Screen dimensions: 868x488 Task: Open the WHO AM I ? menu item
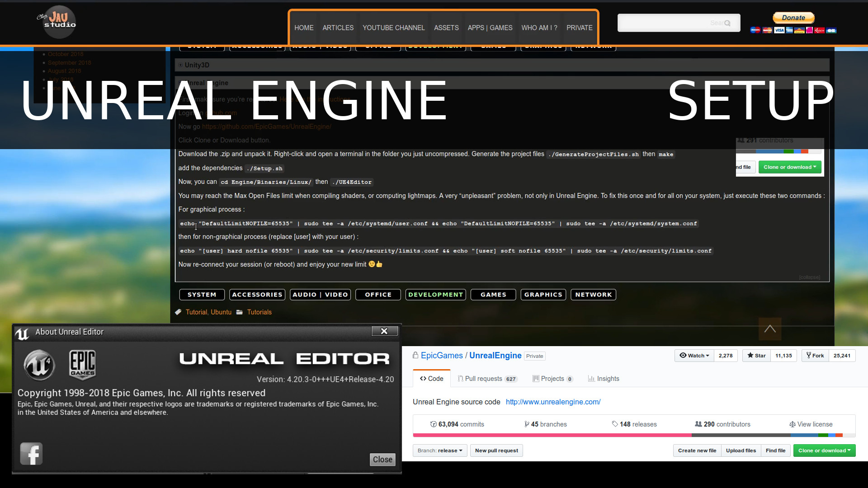(539, 28)
